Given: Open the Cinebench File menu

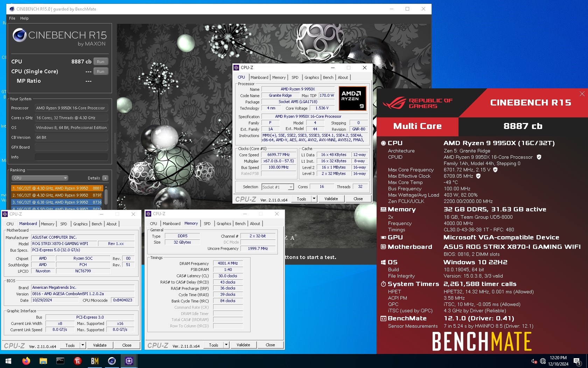Looking at the screenshot, I should click(x=12, y=18).
